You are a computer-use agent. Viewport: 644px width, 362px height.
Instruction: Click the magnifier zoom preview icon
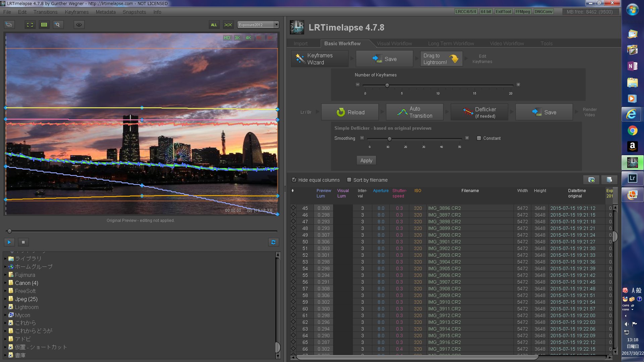coord(58,25)
